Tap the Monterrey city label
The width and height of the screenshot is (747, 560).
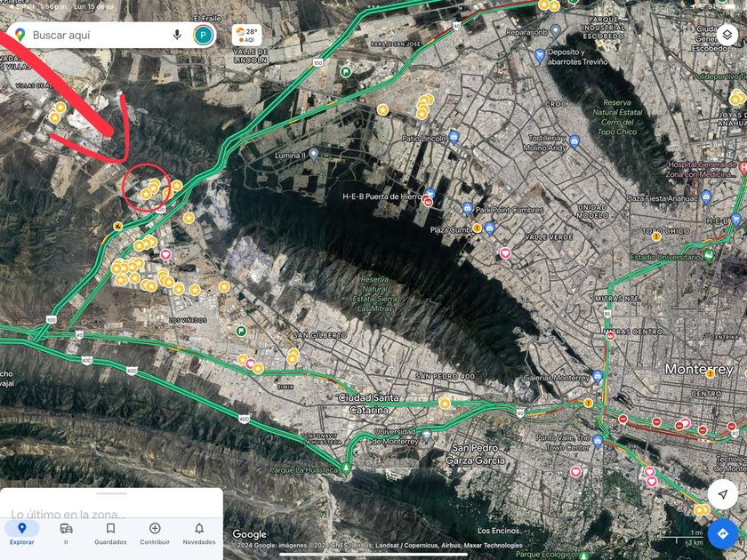coord(699,369)
